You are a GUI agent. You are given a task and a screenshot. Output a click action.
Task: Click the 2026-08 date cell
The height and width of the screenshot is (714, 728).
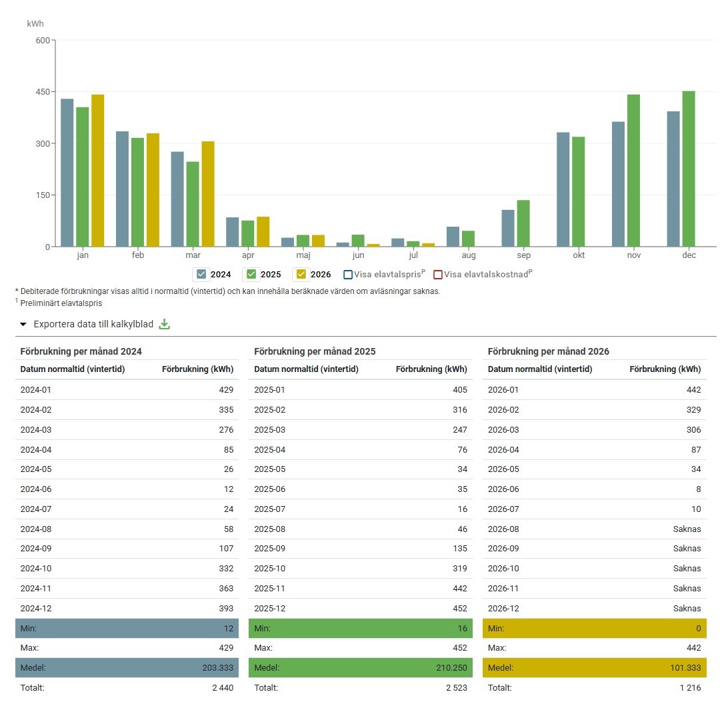click(x=503, y=529)
